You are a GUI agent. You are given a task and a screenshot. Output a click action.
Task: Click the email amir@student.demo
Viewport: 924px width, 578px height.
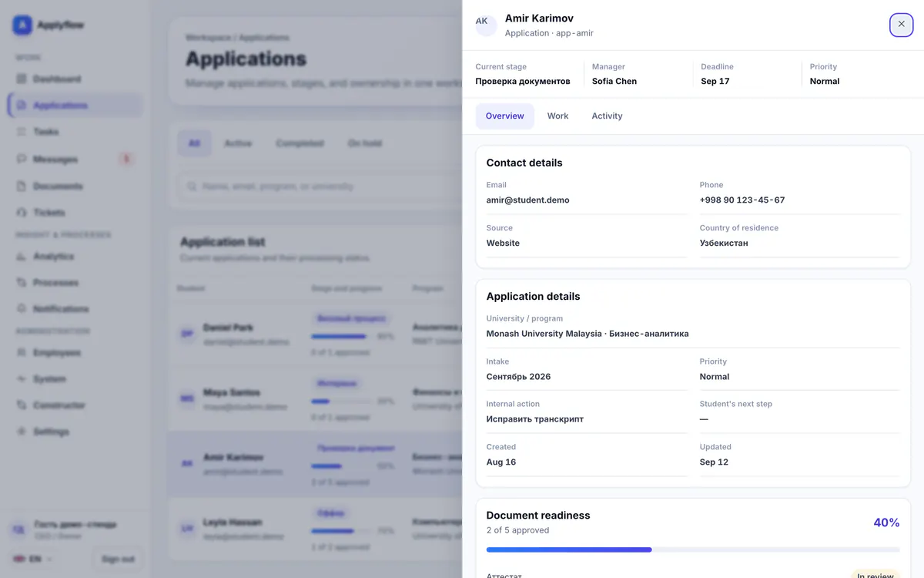coord(528,200)
